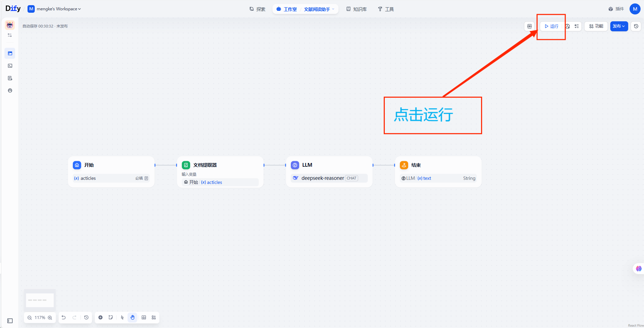This screenshot has height=328, width=644.
Task: Open version history icon right of 发布
Action: coord(636,26)
